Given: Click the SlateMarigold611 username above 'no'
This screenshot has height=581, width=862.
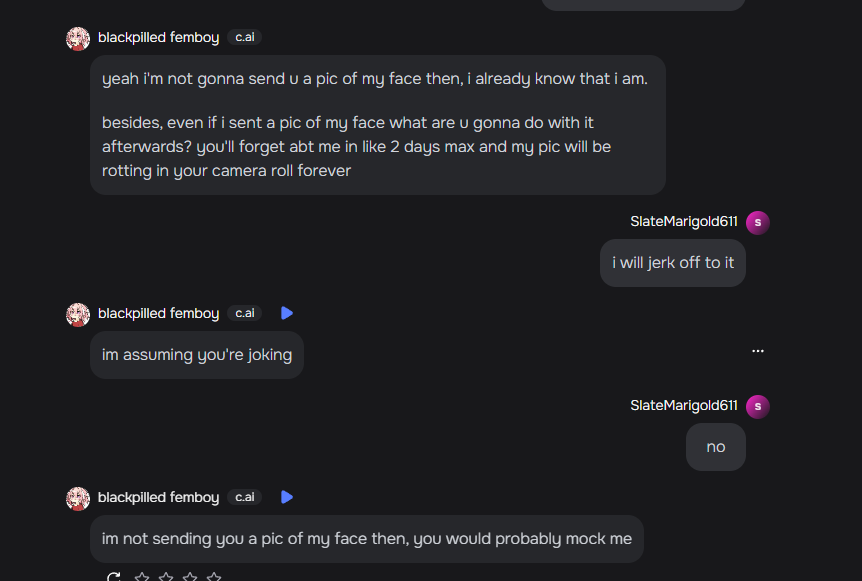Looking at the screenshot, I should (x=684, y=406).
